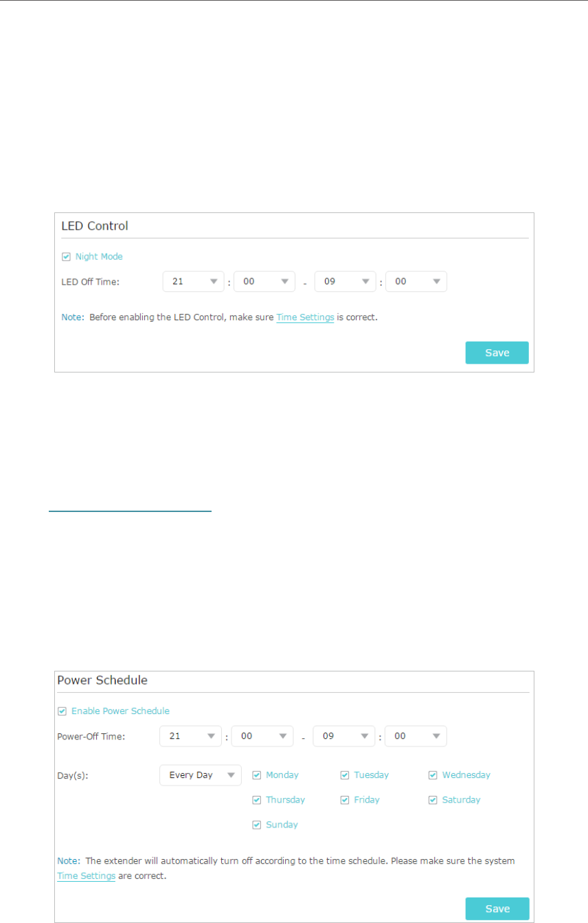Toggle the Night Mode checkbox
Viewport: 588px width, 923px height.
[x=66, y=256]
